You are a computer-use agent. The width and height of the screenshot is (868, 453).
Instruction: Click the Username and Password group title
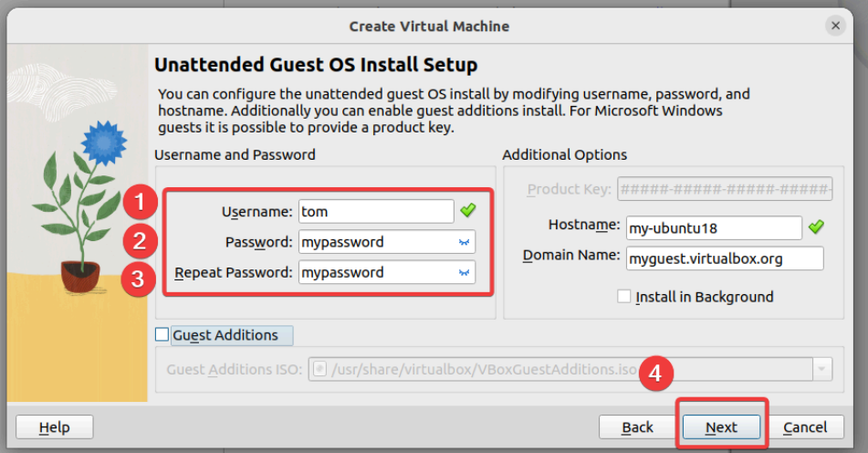coord(235,154)
